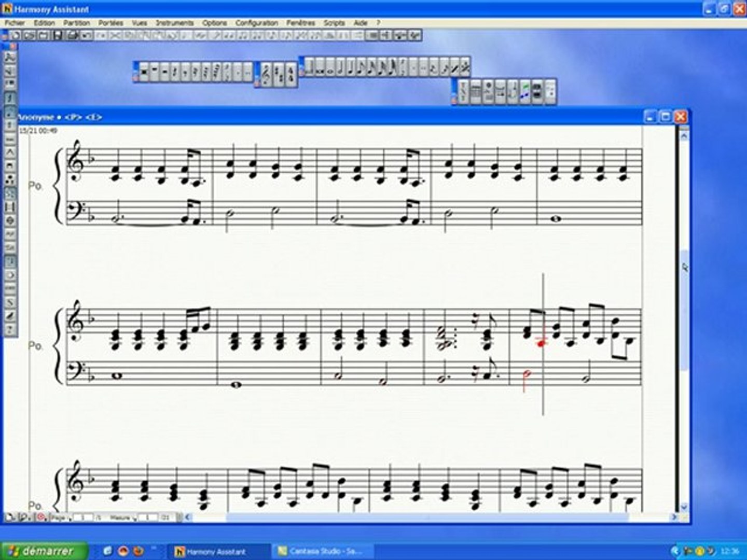
Task: Click the page icon at score bottom-left
Action: (x=11, y=517)
